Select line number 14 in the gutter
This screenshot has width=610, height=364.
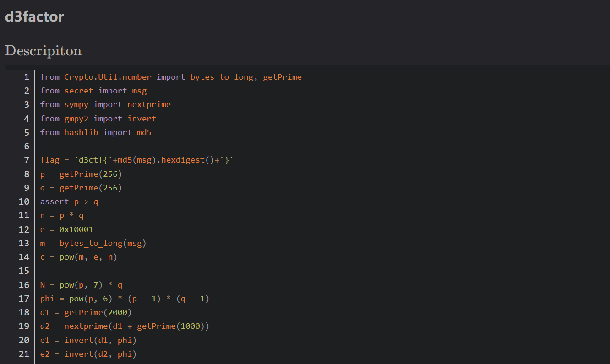[x=24, y=257]
